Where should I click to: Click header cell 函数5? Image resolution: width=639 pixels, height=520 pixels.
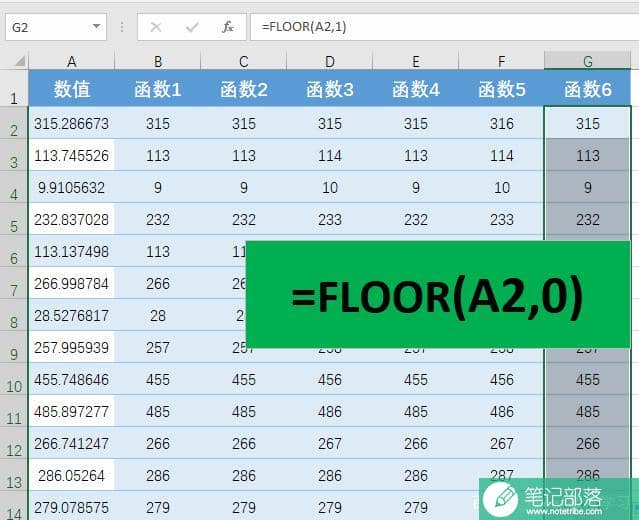pyautogui.click(x=502, y=88)
